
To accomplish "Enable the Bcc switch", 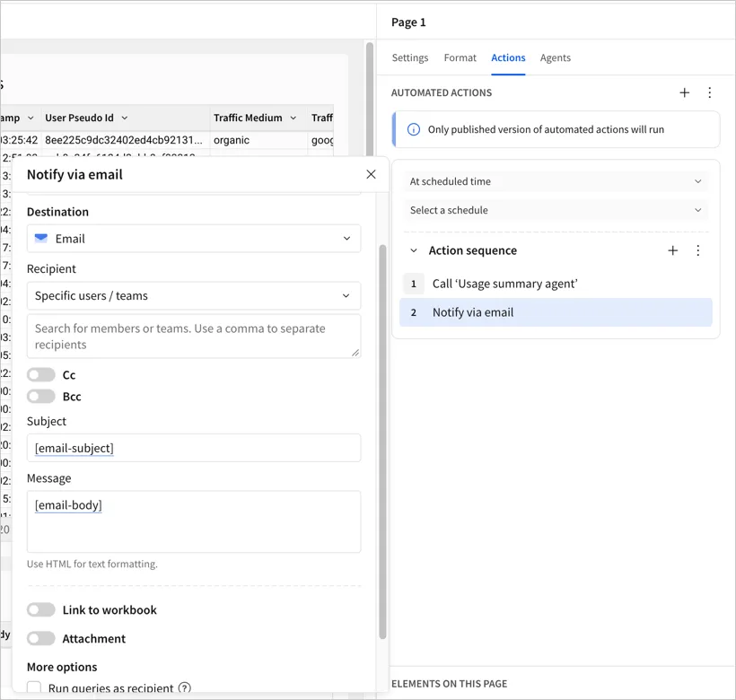I will 40,397.
